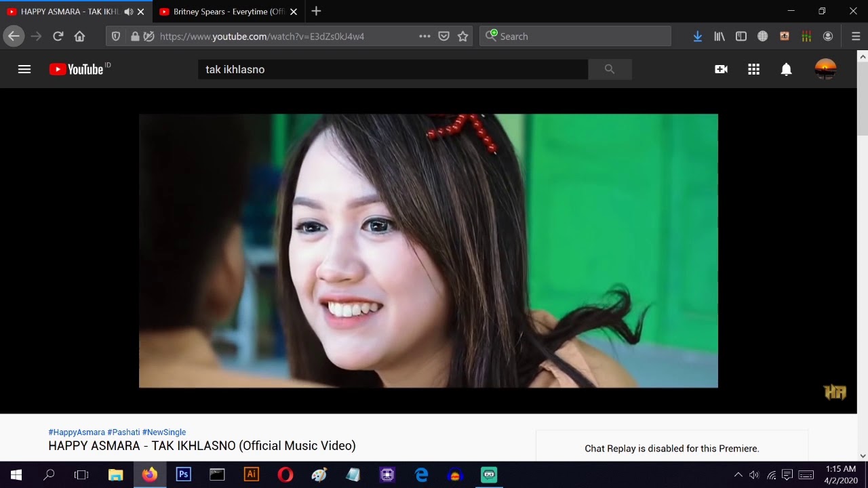
Task: Open YouTube notifications bell
Action: (x=786, y=69)
